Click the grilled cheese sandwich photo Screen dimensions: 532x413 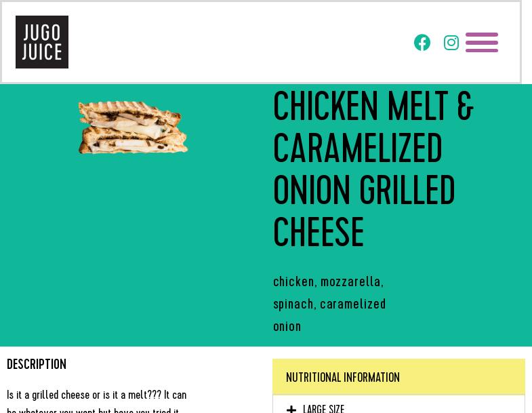click(x=133, y=128)
